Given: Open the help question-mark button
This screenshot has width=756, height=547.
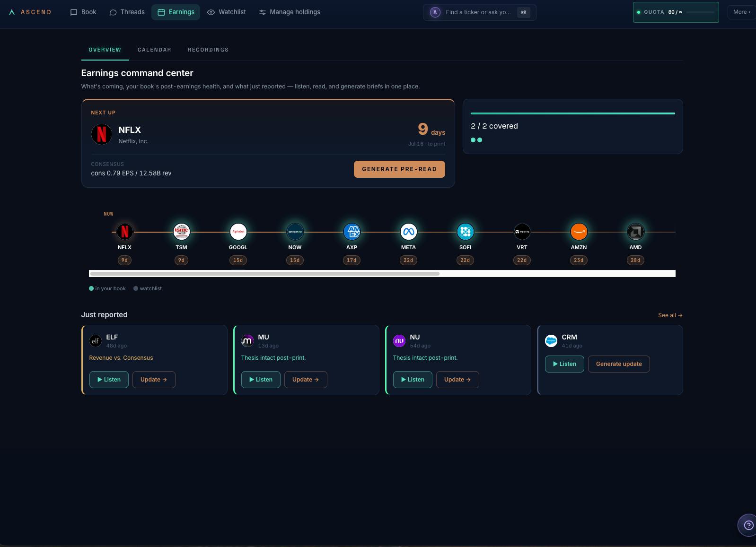Looking at the screenshot, I should [748, 525].
